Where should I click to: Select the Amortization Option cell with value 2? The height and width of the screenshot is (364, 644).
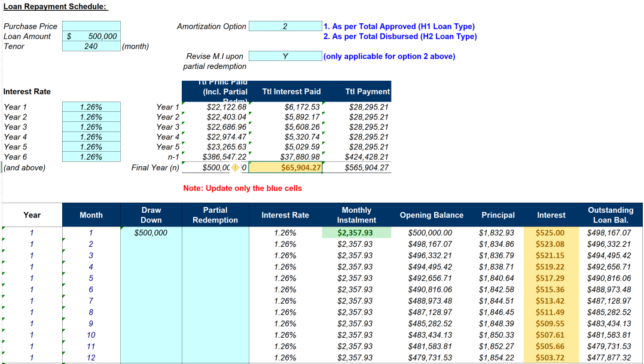tap(285, 26)
